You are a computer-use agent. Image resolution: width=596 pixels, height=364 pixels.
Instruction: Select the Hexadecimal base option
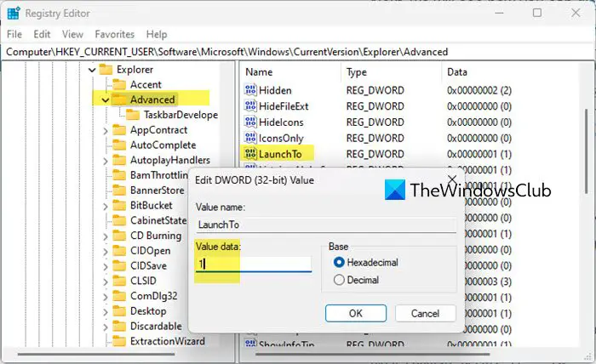coord(339,262)
